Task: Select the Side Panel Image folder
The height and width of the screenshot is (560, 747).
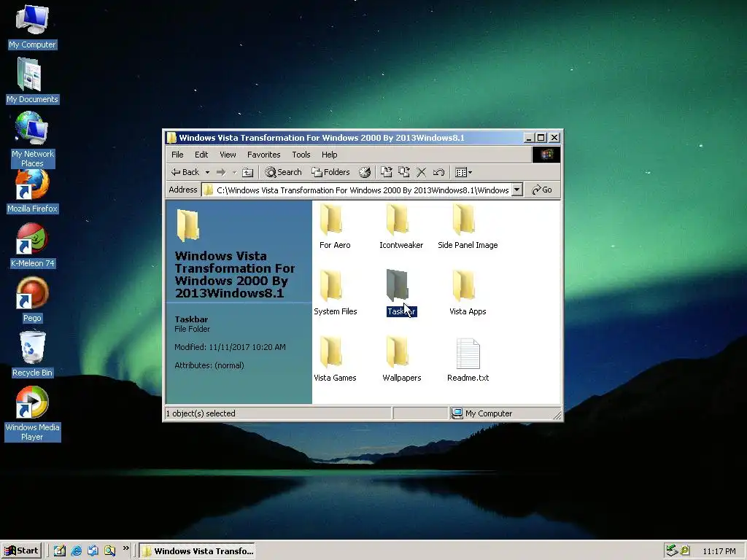Action: (468, 226)
